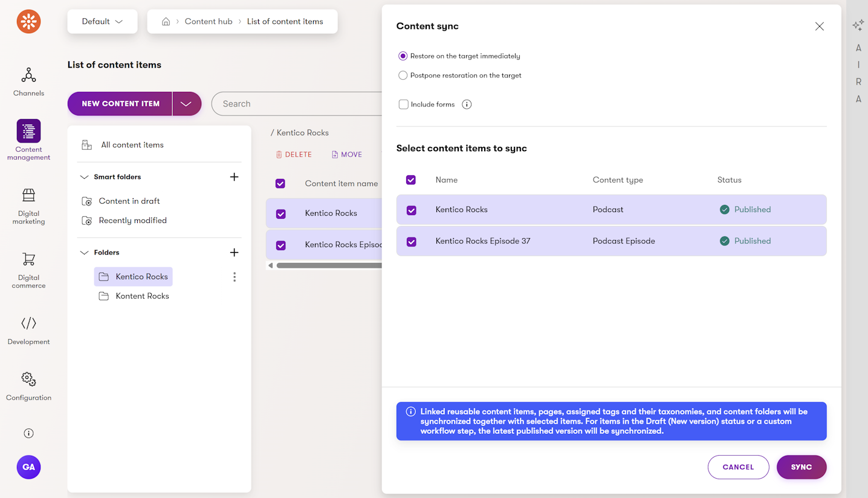Open the Default workspace dropdown
Image resolution: width=868 pixels, height=498 pixels.
(x=103, y=21)
